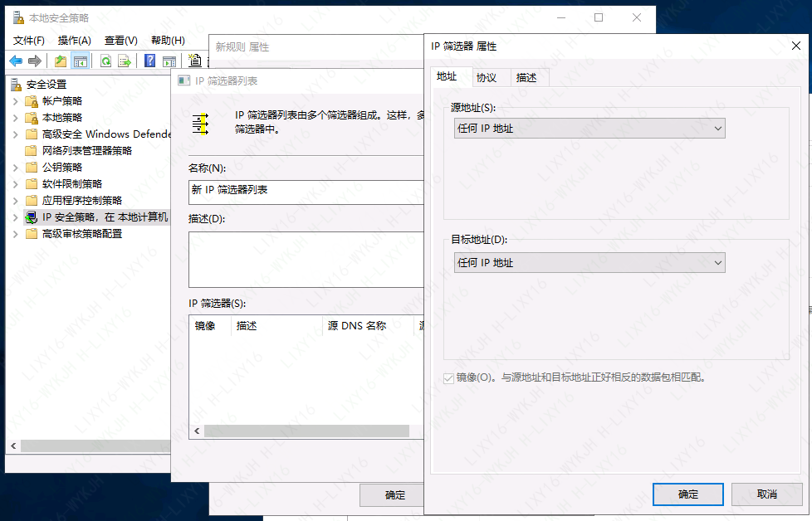
Task: Expand the 软件限制策略 tree node
Action: click(x=16, y=184)
